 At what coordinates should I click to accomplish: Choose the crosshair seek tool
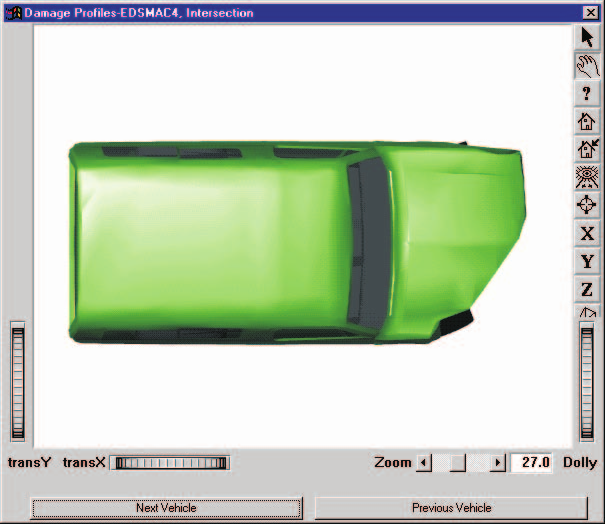point(587,205)
